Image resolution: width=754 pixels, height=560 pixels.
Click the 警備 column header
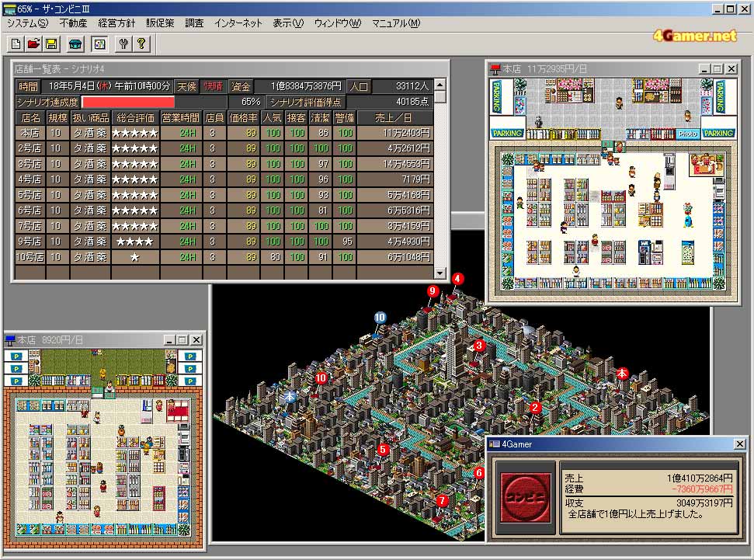click(344, 117)
